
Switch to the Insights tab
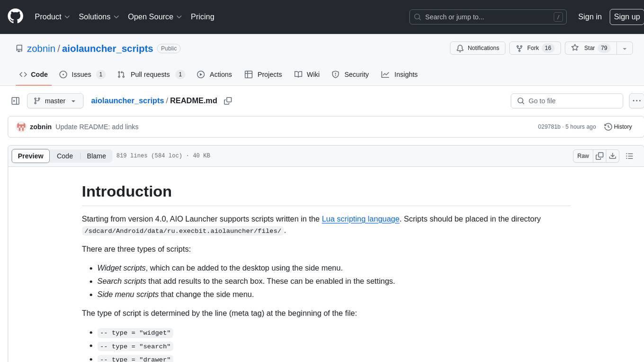pyautogui.click(x=400, y=74)
